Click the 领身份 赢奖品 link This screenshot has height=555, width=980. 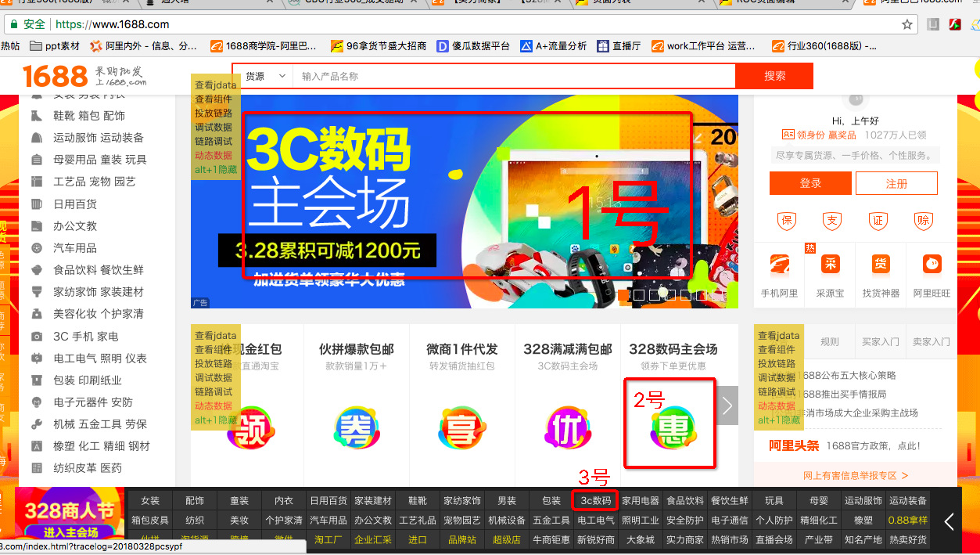(827, 135)
